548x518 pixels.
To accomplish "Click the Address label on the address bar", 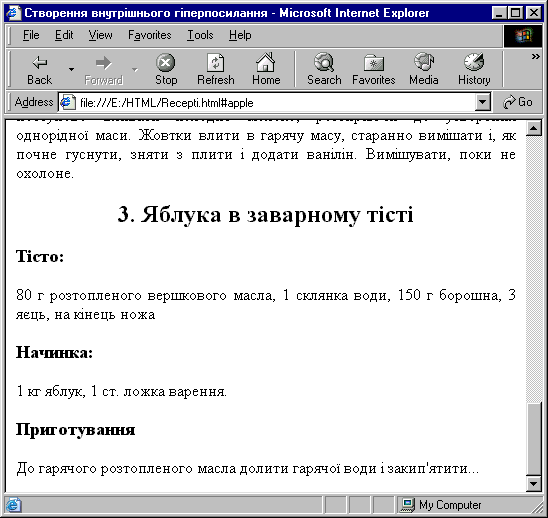I will (x=34, y=102).
